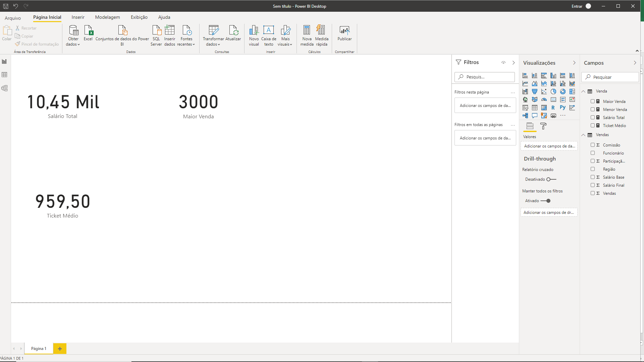Screen dimensions: 644x362
Task: Check the Menor Venda field
Action: (593, 109)
